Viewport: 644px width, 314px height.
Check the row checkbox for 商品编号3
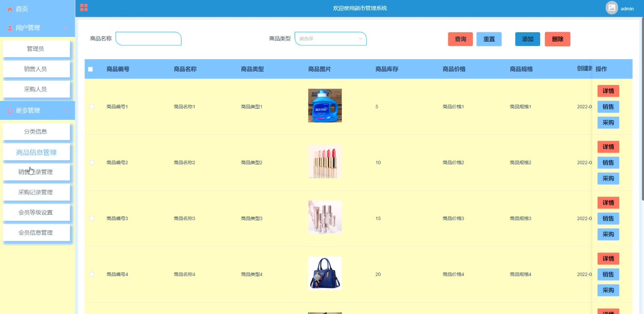[x=91, y=218]
